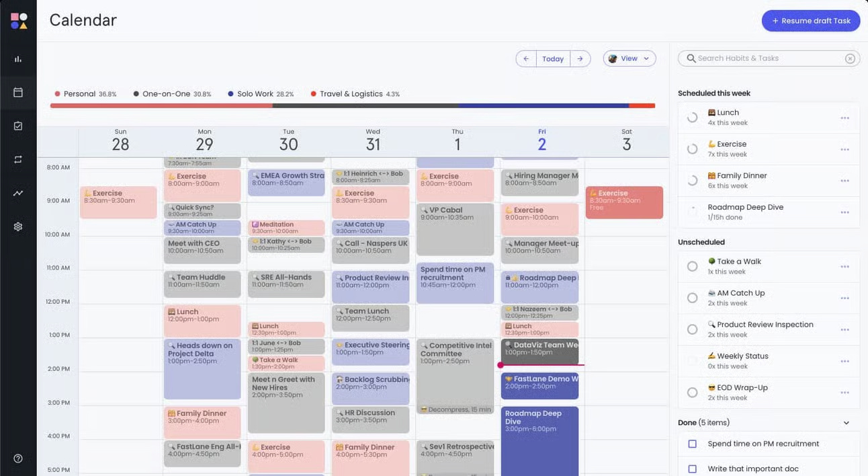Open the stats bar chart sidebar icon

click(18, 59)
